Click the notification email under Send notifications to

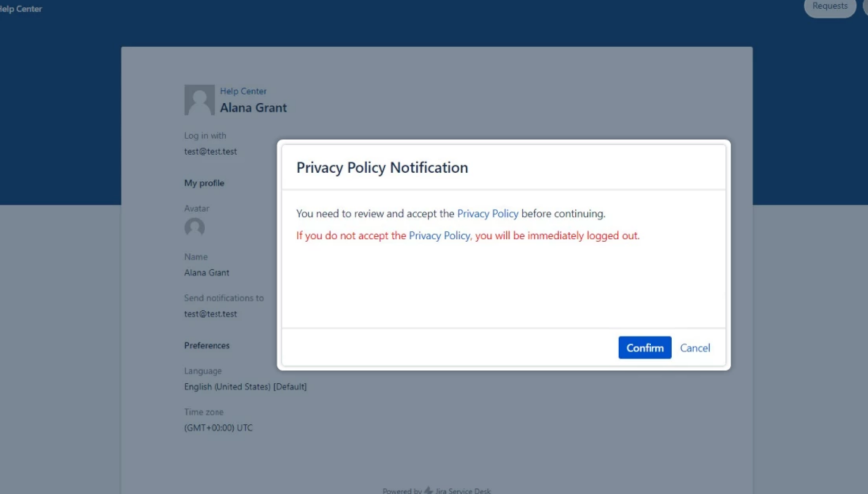(x=211, y=314)
